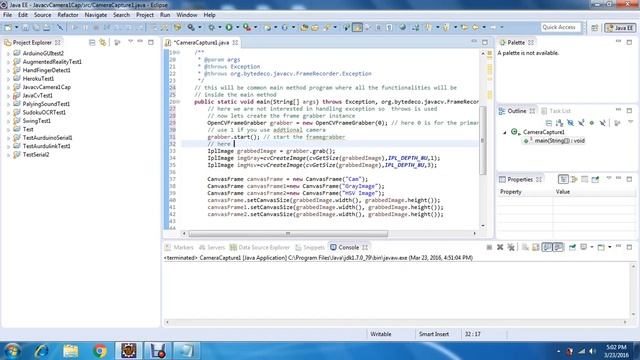This screenshot has width=640, height=360.
Task: Click volume speaker icon in system tray
Action: click(592, 351)
